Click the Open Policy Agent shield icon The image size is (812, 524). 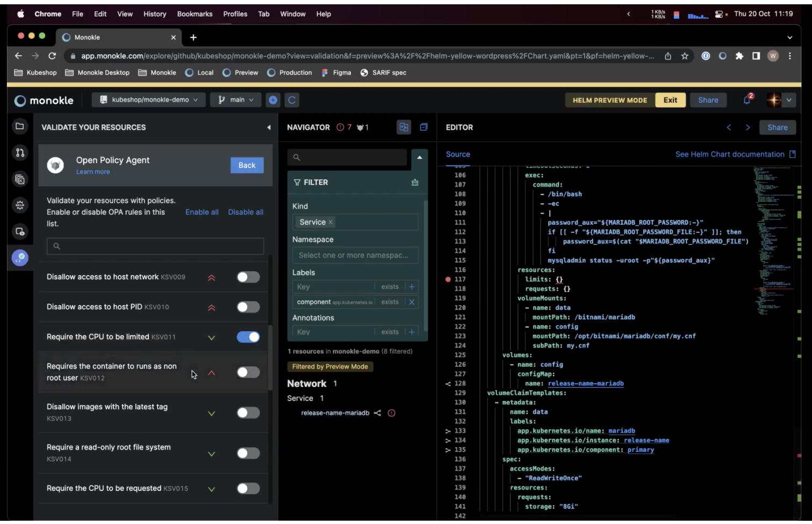55,165
